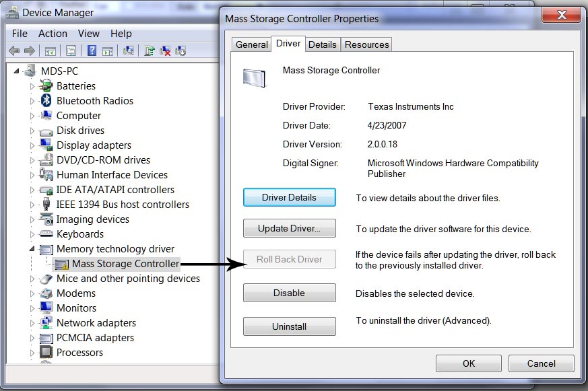The height and width of the screenshot is (391, 588).
Task: Confirm changes with the OK button
Action: point(468,363)
